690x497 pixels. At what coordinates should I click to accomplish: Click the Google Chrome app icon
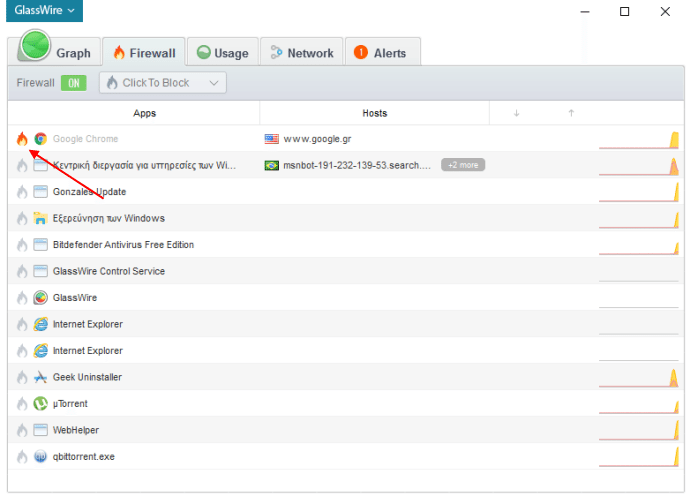[40, 139]
